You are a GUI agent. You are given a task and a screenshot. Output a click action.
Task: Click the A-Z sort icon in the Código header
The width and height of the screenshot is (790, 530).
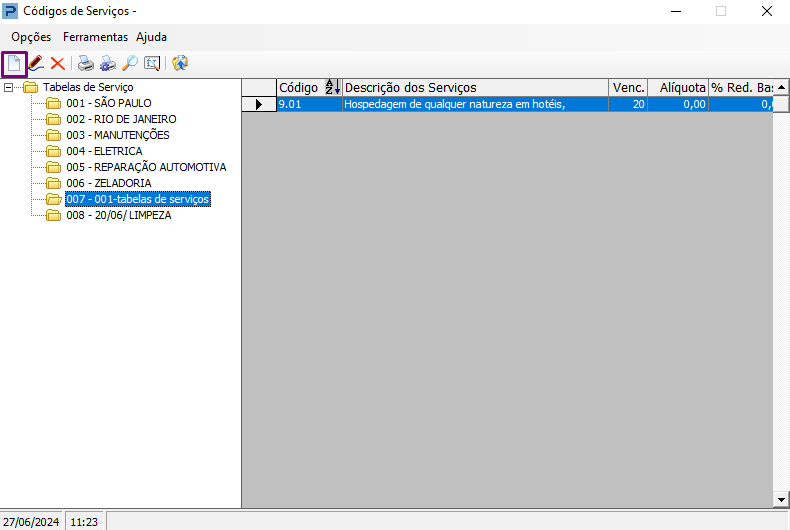(x=333, y=87)
